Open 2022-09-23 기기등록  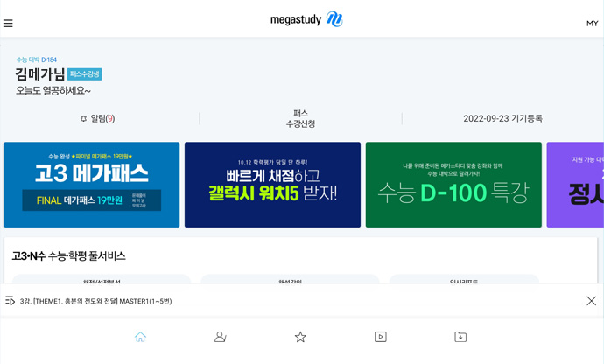(502, 118)
